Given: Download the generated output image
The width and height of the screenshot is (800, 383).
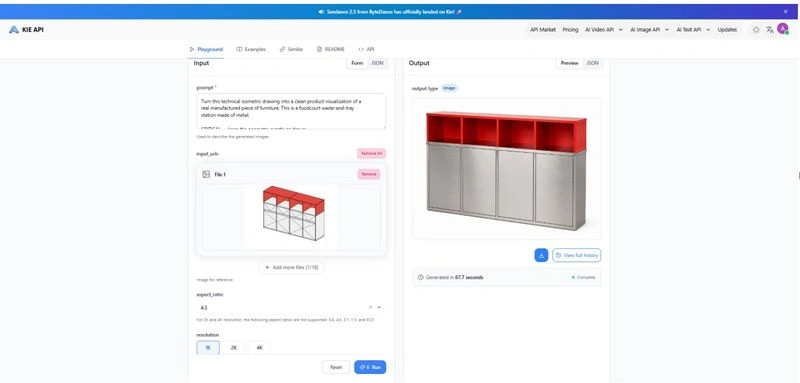Looking at the screenshot, I should tap(541, 255).
